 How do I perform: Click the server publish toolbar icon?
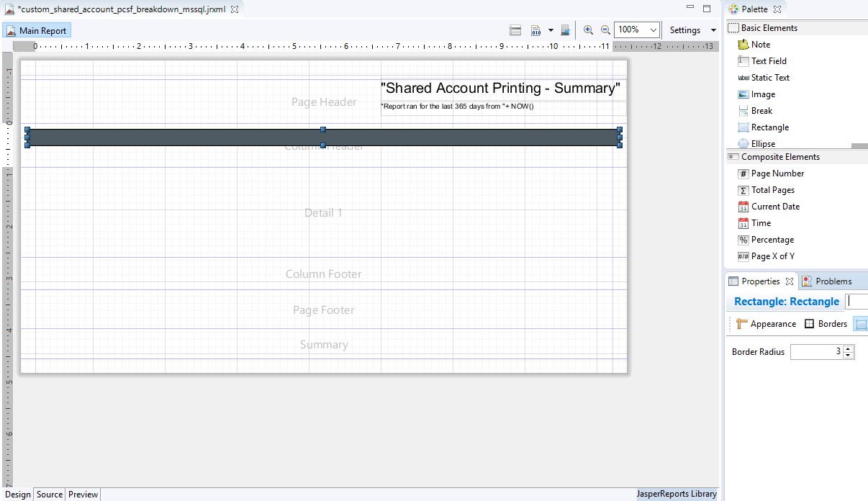[566, 30]
